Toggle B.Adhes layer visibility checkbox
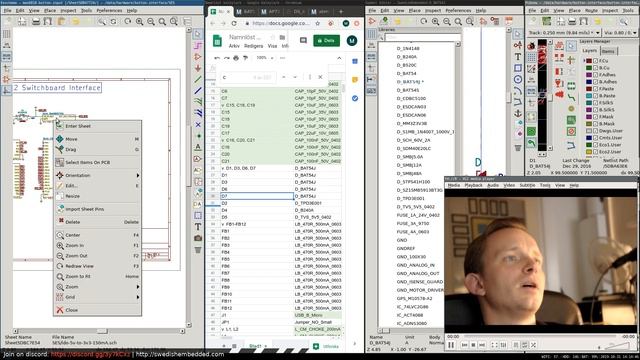Screen dimensions: 640x360 click(596, 82)
